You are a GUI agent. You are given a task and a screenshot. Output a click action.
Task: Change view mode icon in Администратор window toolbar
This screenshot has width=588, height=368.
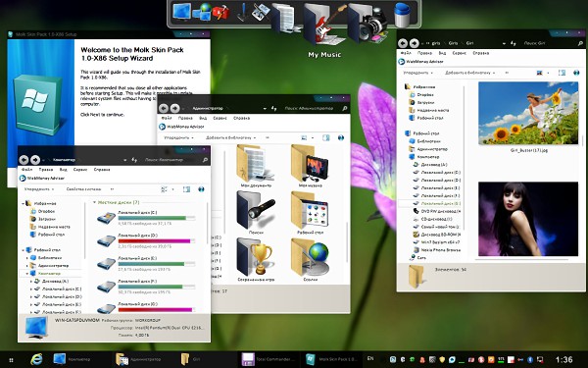304,137
